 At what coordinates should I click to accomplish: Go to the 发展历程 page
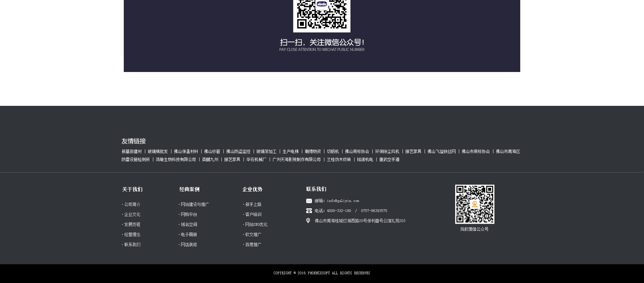pyautogui.click(x=132, y=224)
